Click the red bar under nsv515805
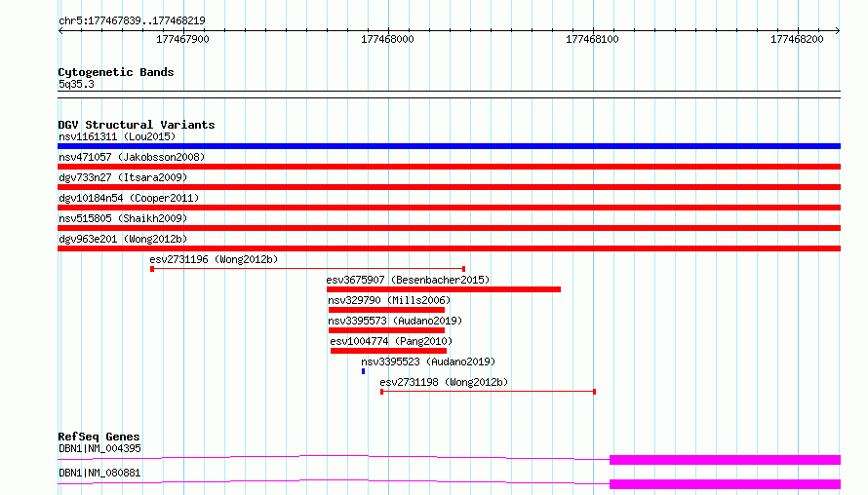This screenshot has height=495, width=868. [449, 228]
